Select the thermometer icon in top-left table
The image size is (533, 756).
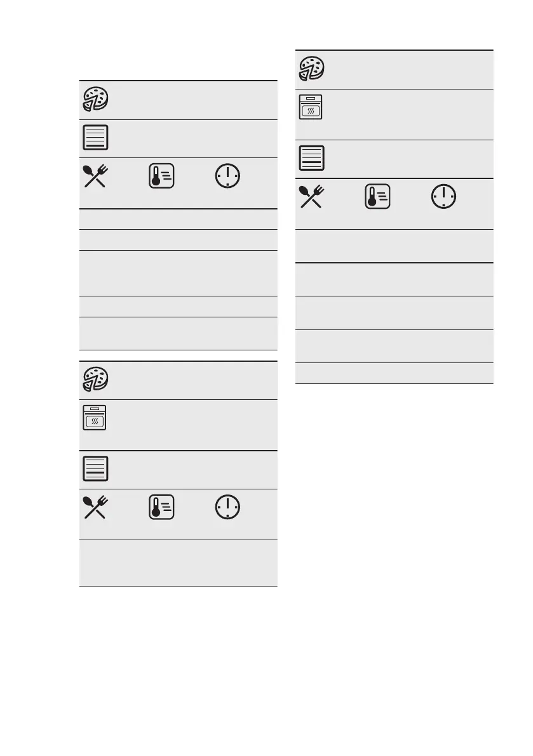161,176
